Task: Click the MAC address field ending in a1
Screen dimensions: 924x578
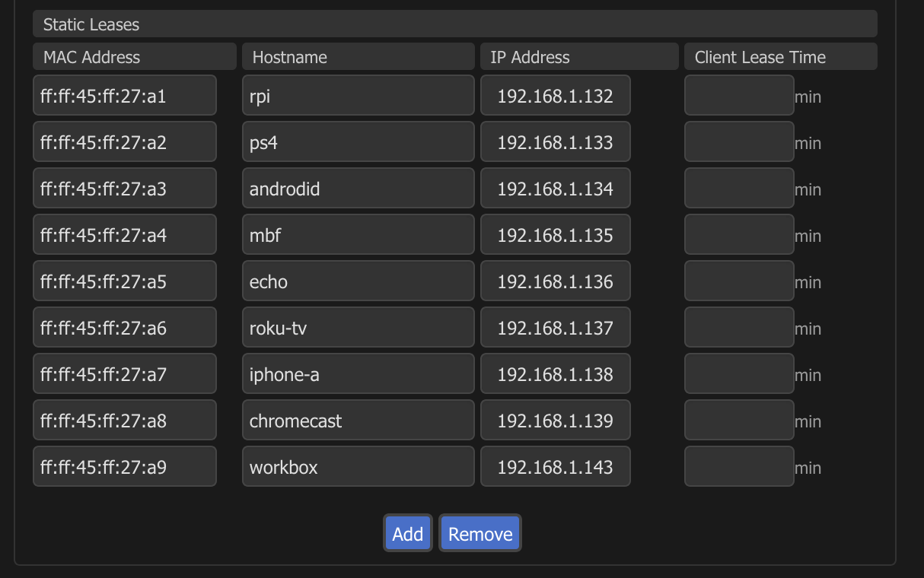Action: 125,96
